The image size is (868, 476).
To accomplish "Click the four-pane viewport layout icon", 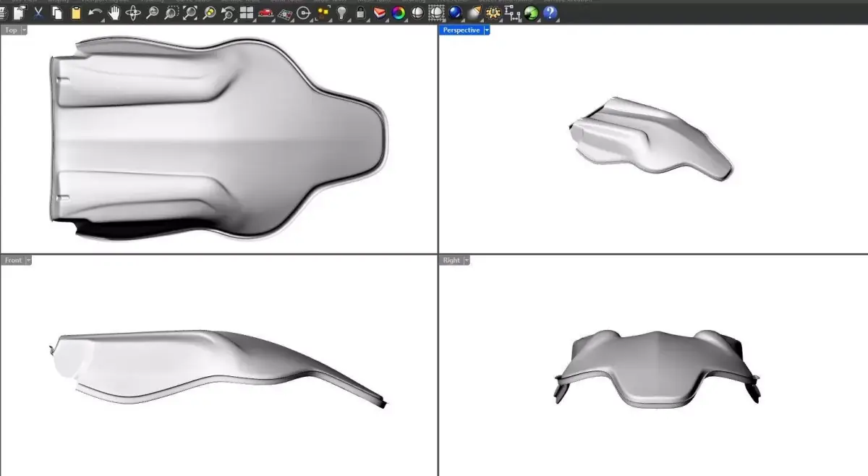I will [x=246, y=12].
